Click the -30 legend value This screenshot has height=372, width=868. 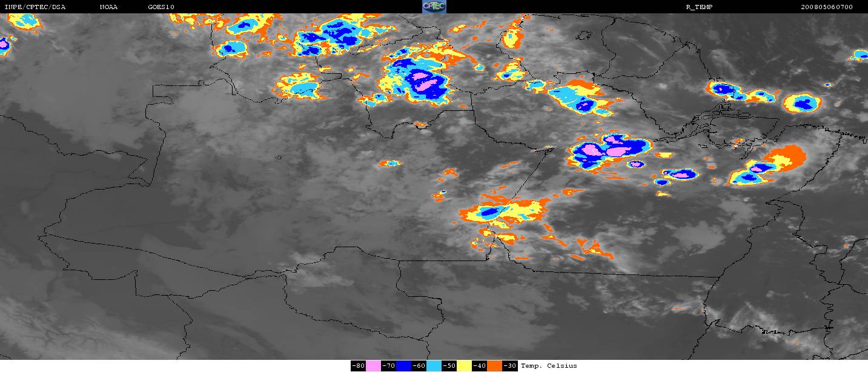(509, 366)
